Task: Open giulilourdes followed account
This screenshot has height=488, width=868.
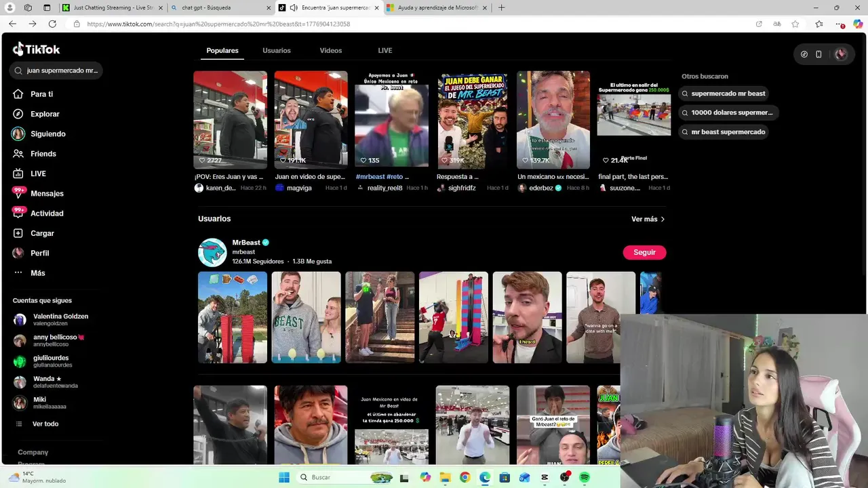Action: coord(42,361)
